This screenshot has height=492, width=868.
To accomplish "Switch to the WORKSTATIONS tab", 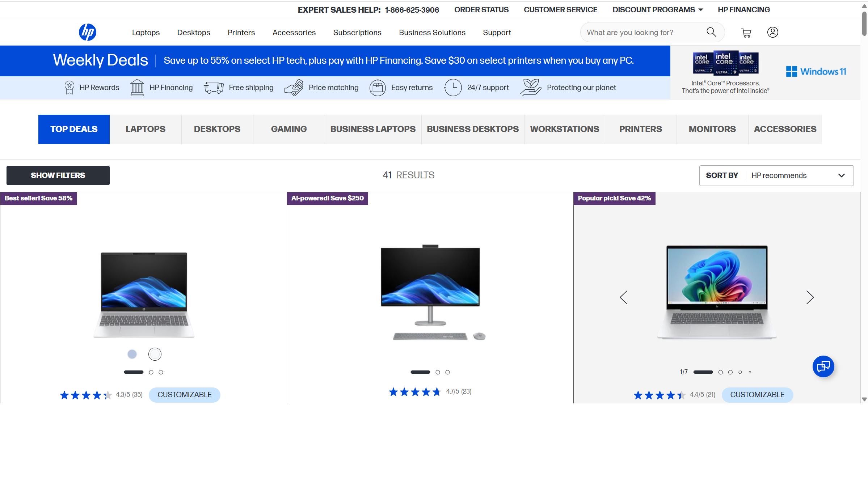I will tap(565, 129).
